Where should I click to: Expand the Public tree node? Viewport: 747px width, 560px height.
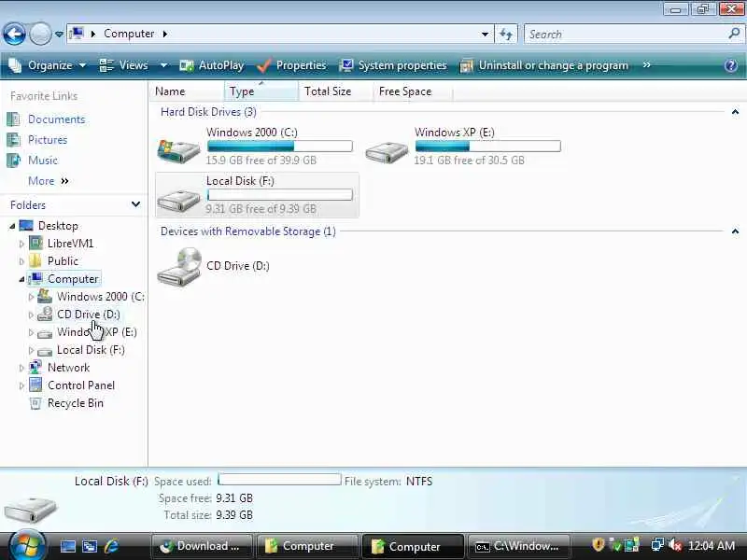pyautogui.click(x=21, y=261)
